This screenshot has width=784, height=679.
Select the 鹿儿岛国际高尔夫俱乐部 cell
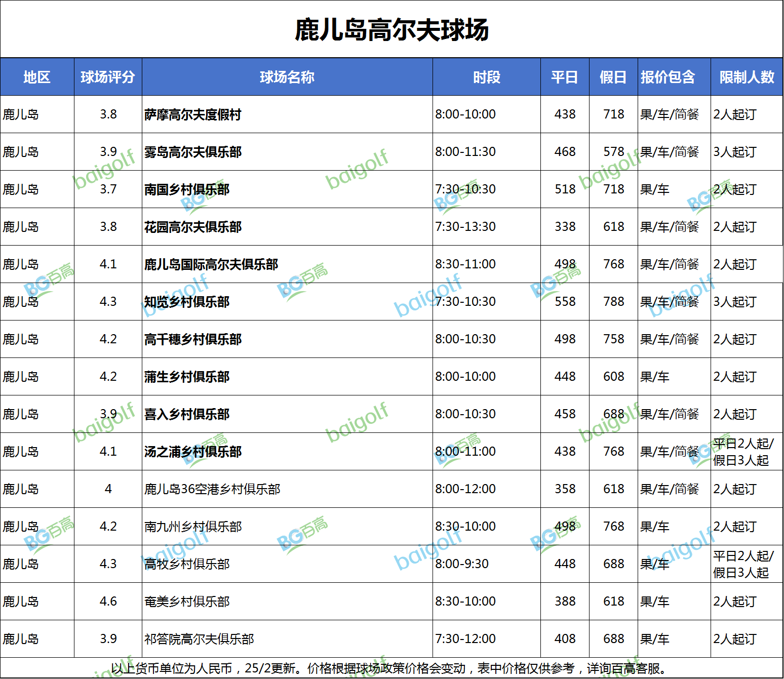click(x=211, y=265)
